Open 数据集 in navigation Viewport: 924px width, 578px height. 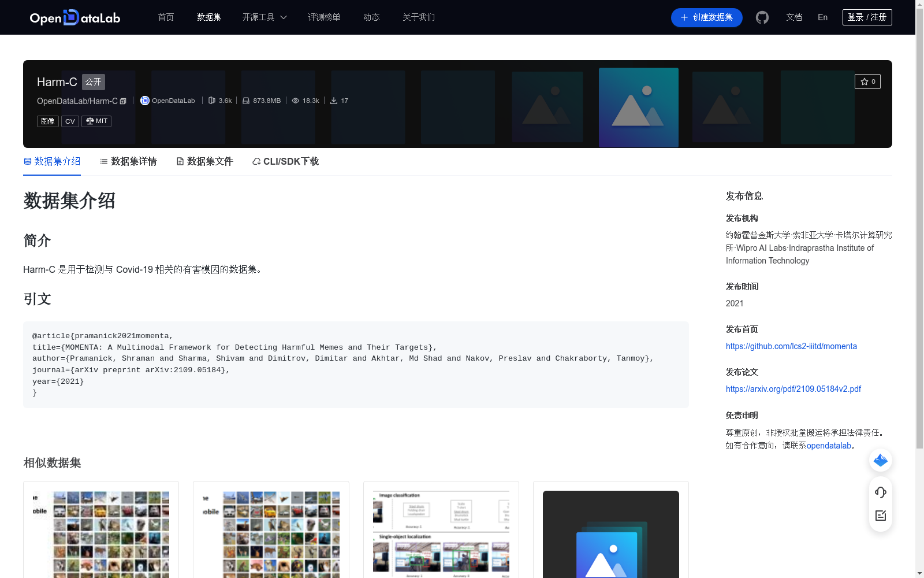pos(209,17)
